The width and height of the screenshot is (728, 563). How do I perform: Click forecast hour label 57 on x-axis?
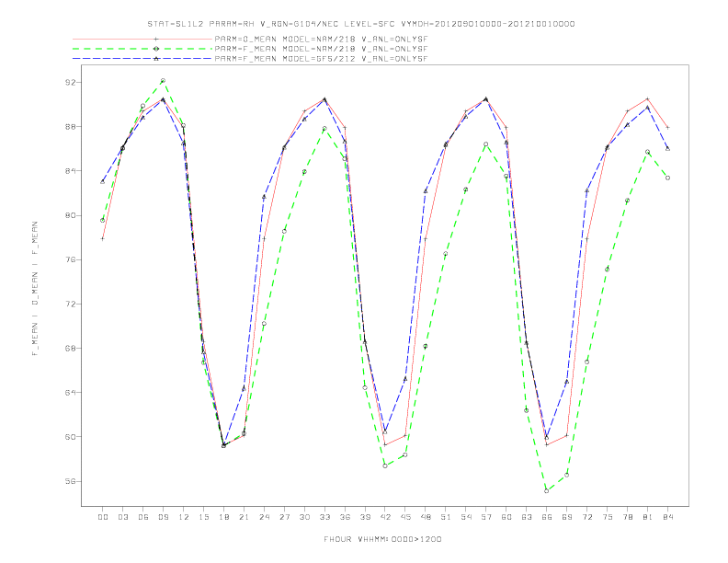coord(486,517)
